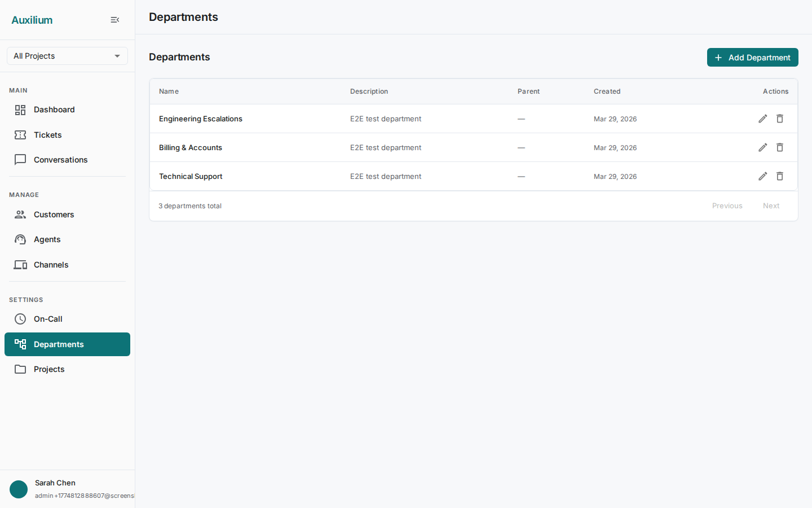Delete the Engineering Escalations department
The width and height of the screenshot is (812, 508).
pyautogui.click(x=780, y=119)
